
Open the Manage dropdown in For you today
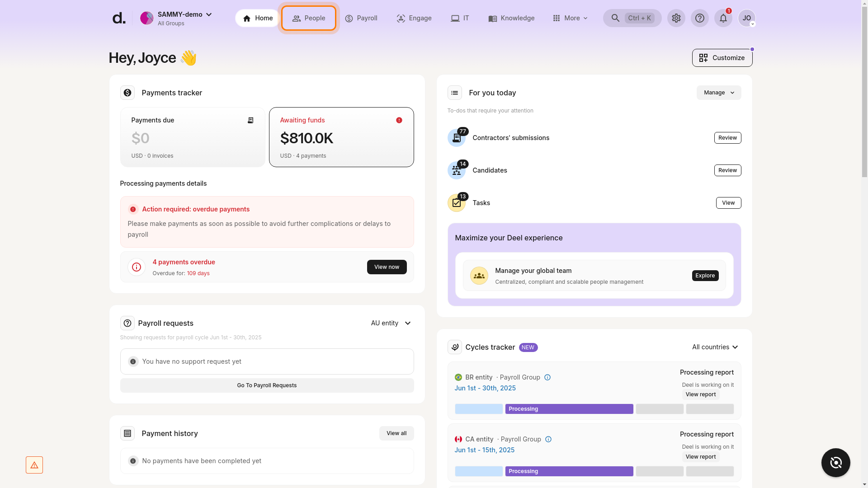click(x=718, y=93)
